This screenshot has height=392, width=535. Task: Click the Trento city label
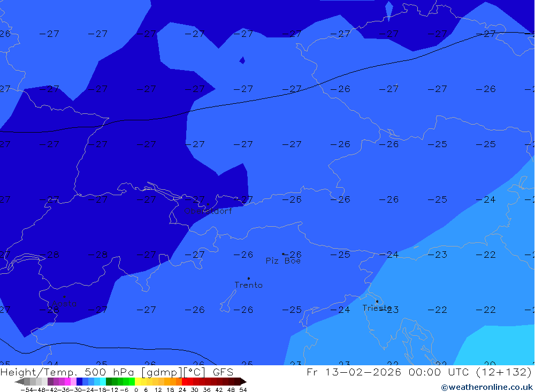pyautogui.click(x=248, y=285)
